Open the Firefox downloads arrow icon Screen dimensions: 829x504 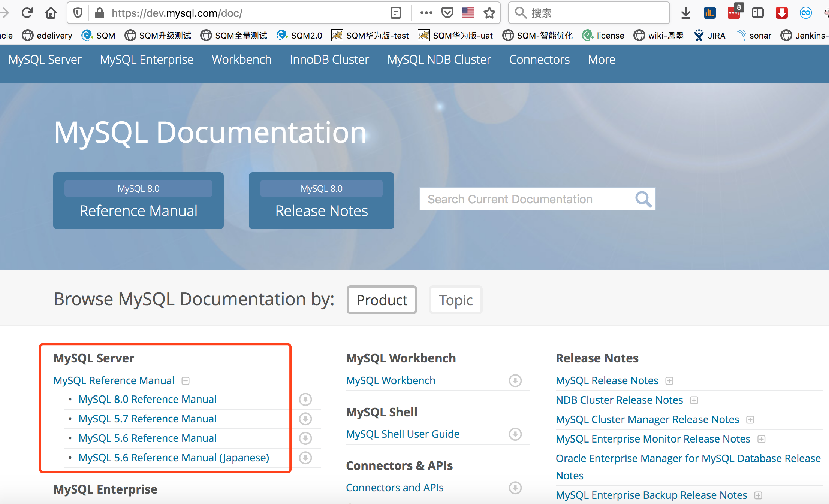tap(685, 13)
